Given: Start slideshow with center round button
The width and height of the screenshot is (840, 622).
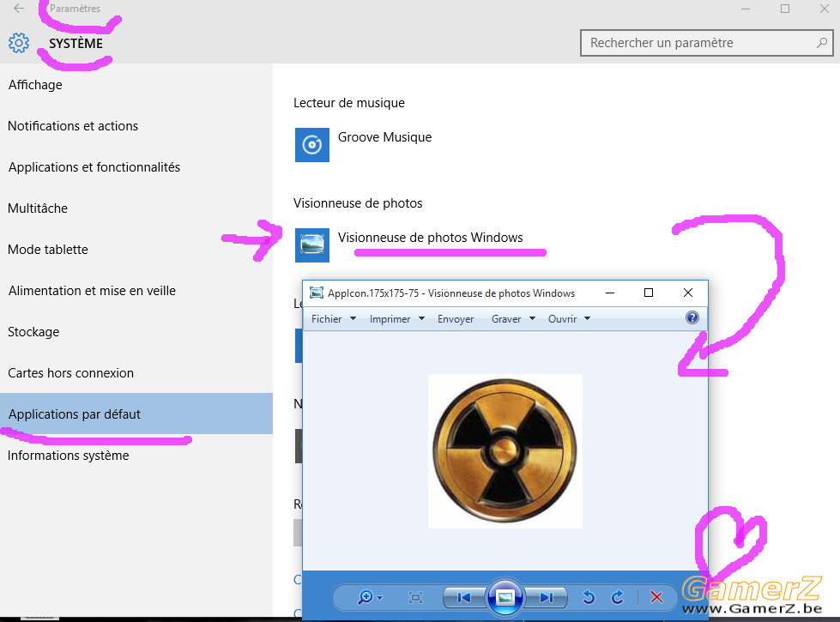Looking at the screenshot, I should [505, 597].
